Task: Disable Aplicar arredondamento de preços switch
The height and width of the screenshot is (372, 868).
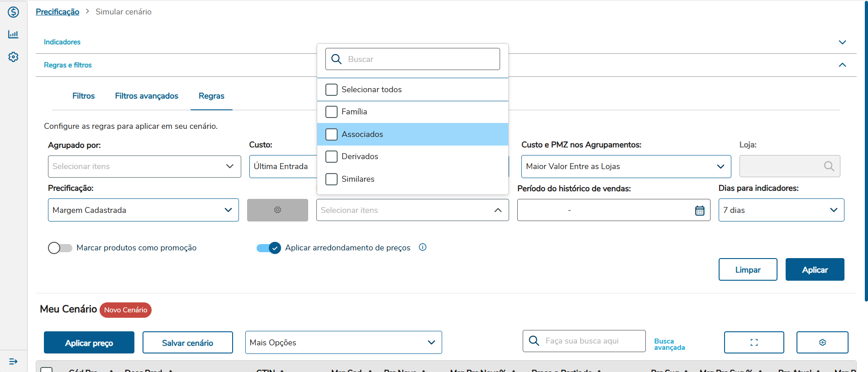Action: pyautogui.click(x=269, y=248)
